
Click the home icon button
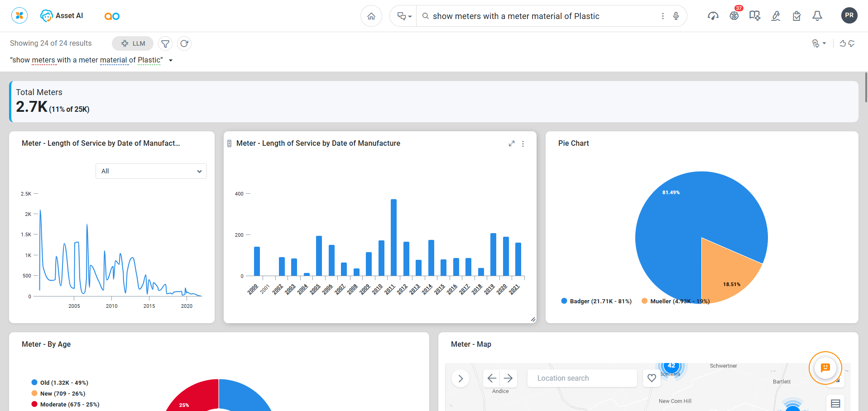(371, 16)
